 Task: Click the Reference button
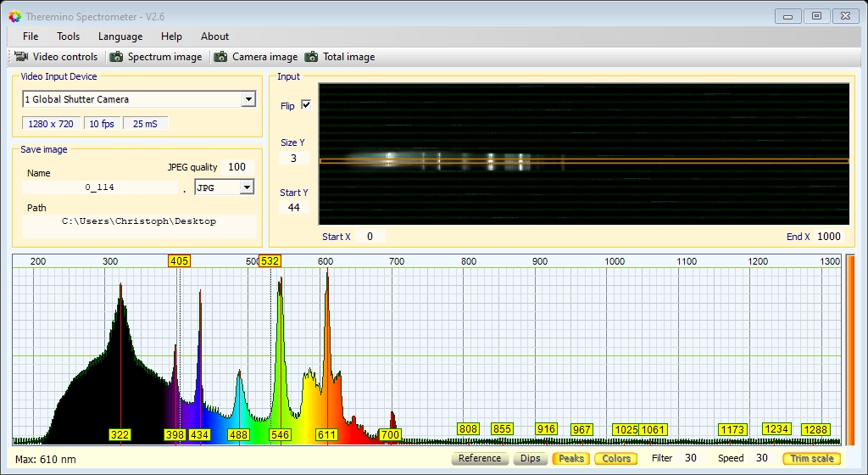[x=480, y=458]
